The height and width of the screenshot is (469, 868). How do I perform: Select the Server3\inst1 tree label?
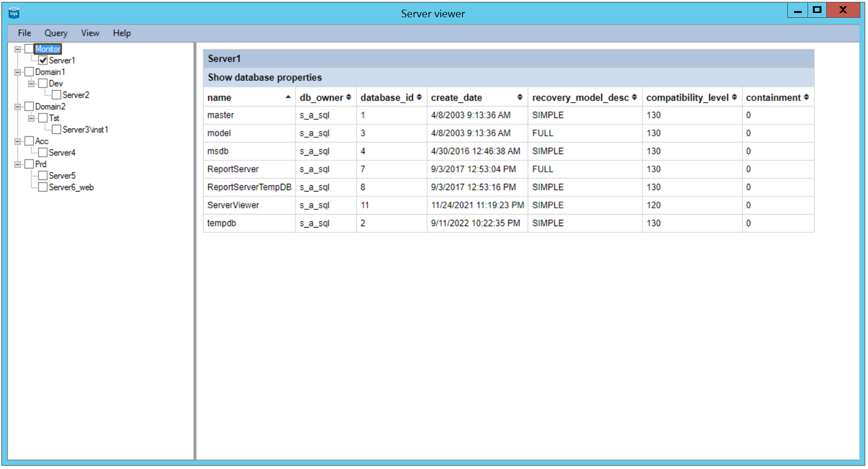[85, 130]
